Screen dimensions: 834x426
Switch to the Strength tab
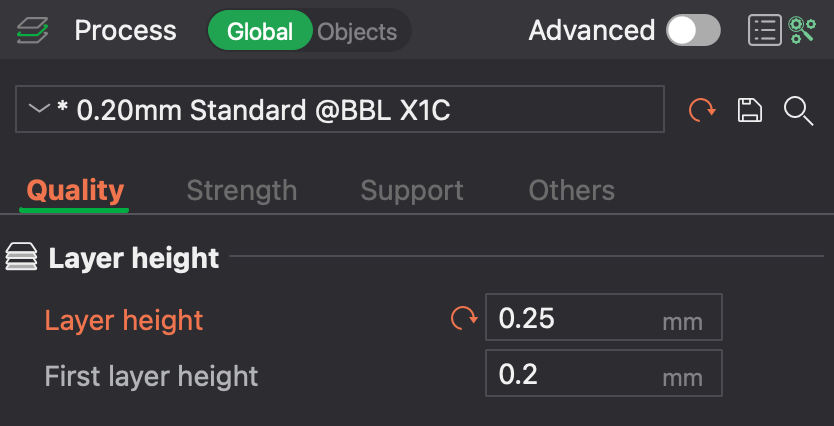242,190
